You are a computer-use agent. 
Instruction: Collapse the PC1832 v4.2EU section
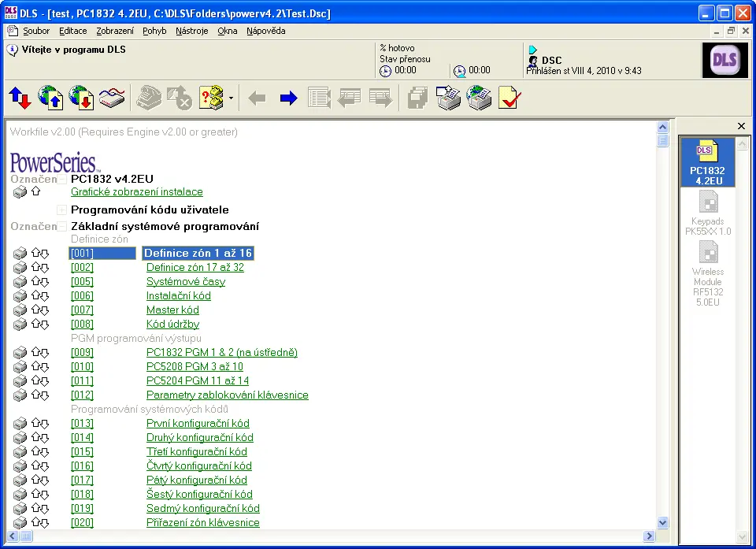tap(61, 180)
